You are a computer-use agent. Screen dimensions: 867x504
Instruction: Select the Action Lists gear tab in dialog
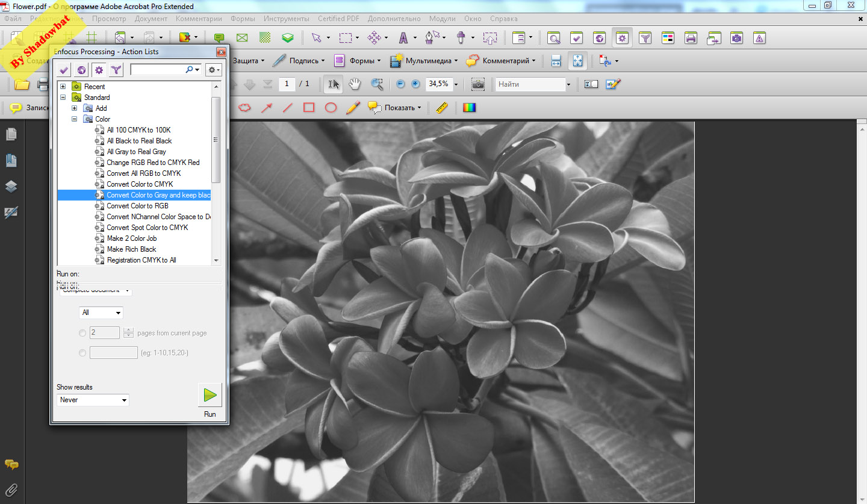coord(99,70)
